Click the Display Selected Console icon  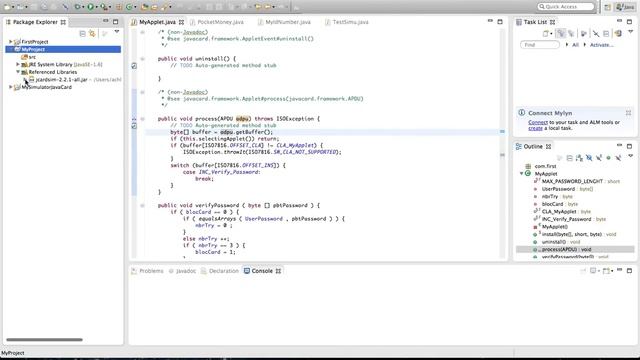click(593, 271)
